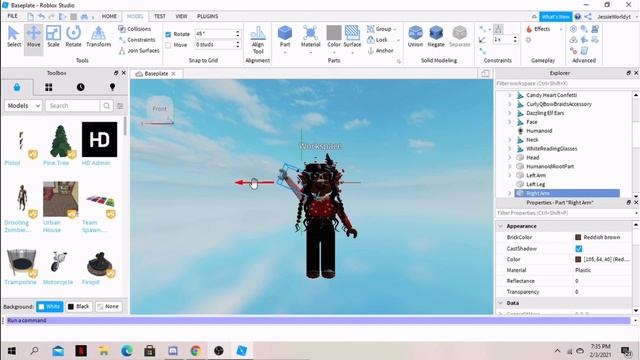Open the Transform tool
Viewport: 640px width, 360px height.
point(98,36)
